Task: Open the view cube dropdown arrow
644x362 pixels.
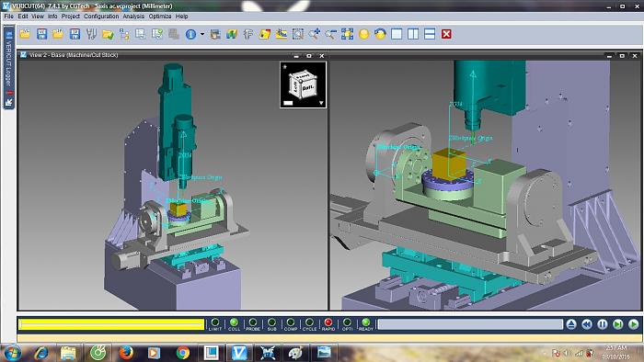Action: click(321, 103)
